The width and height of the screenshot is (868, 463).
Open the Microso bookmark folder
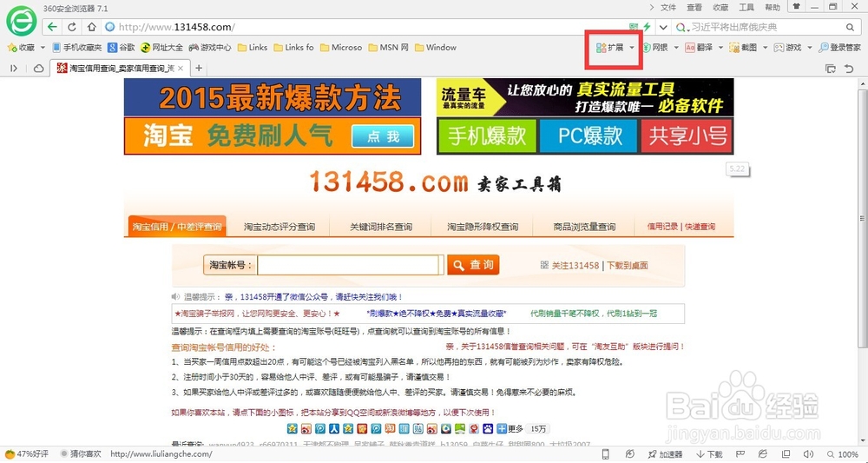[341, 48]
